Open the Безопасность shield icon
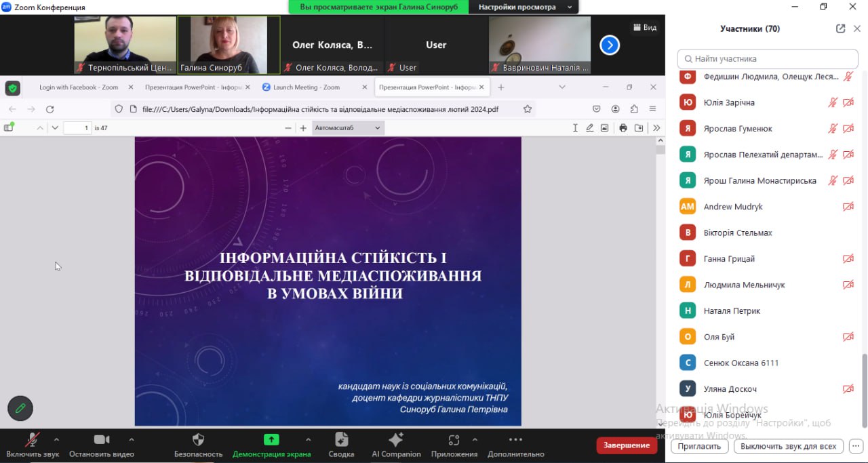This screenshot has width=868, height=463. click(199, 439)
